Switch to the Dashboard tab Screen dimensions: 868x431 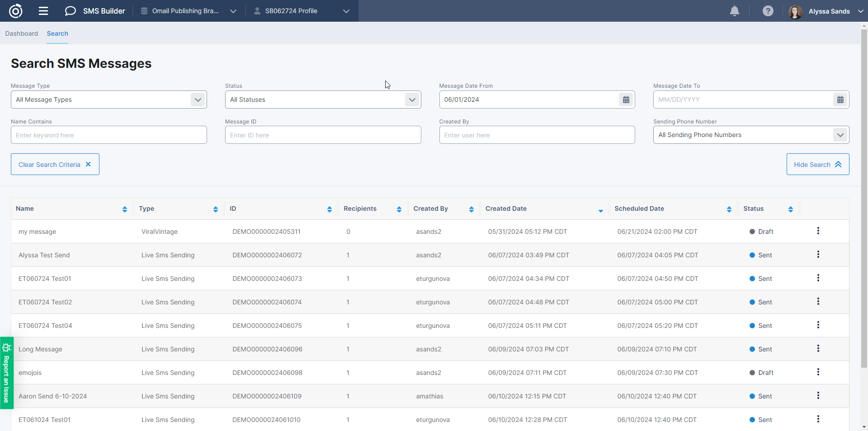click(22, 33)
